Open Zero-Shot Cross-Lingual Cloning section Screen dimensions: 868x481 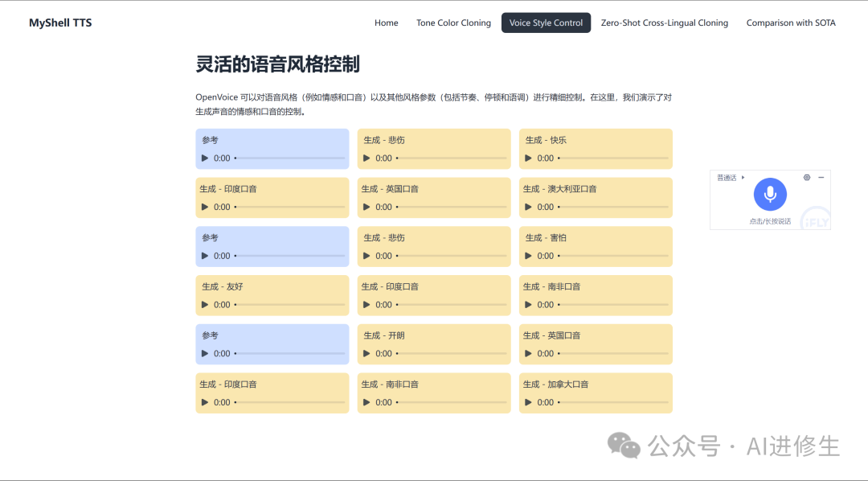coord(664,23)
